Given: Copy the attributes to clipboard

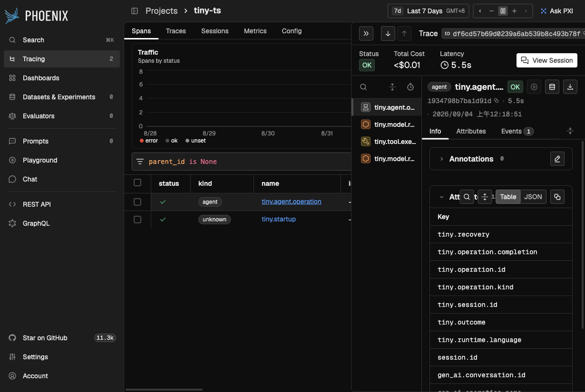Looking at the screenshot, I should (557, 197).
